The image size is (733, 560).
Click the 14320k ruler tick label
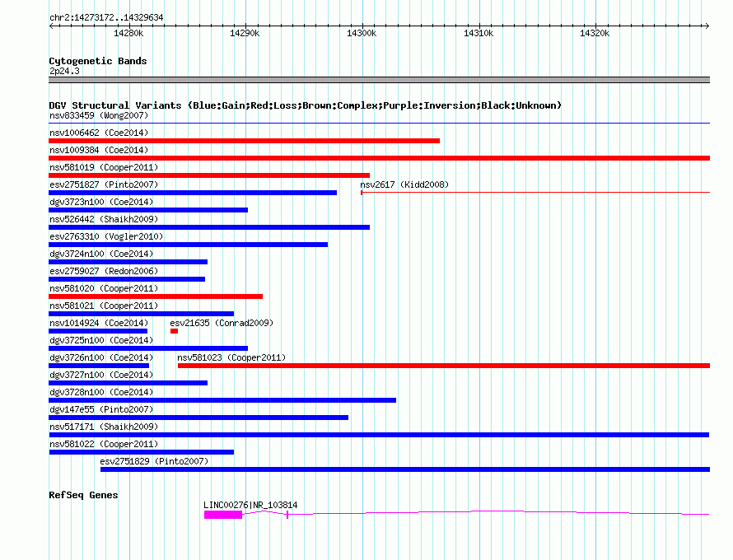tap(595, 33)
